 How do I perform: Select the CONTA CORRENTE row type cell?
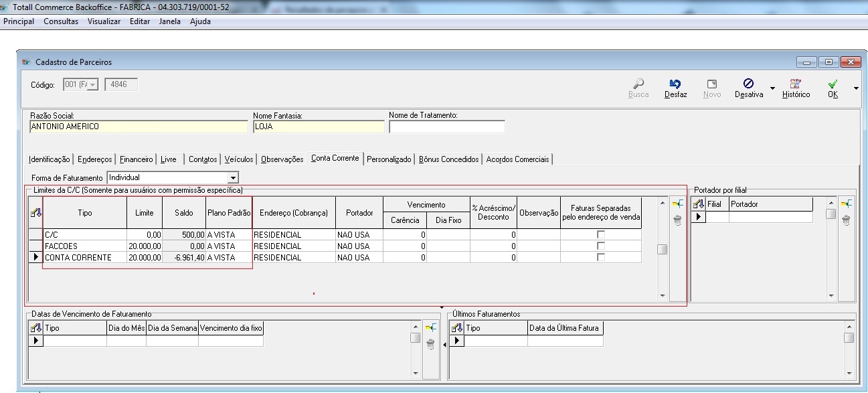pos(85,257)
